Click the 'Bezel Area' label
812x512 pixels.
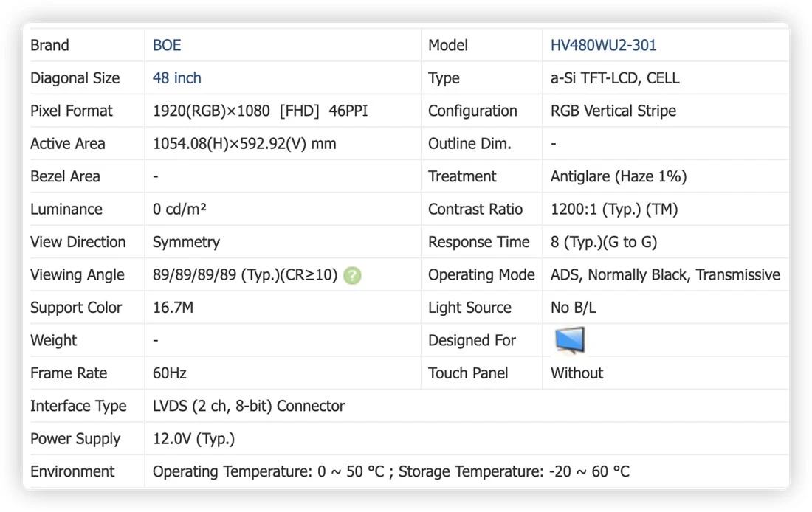(x=65, y=176)
